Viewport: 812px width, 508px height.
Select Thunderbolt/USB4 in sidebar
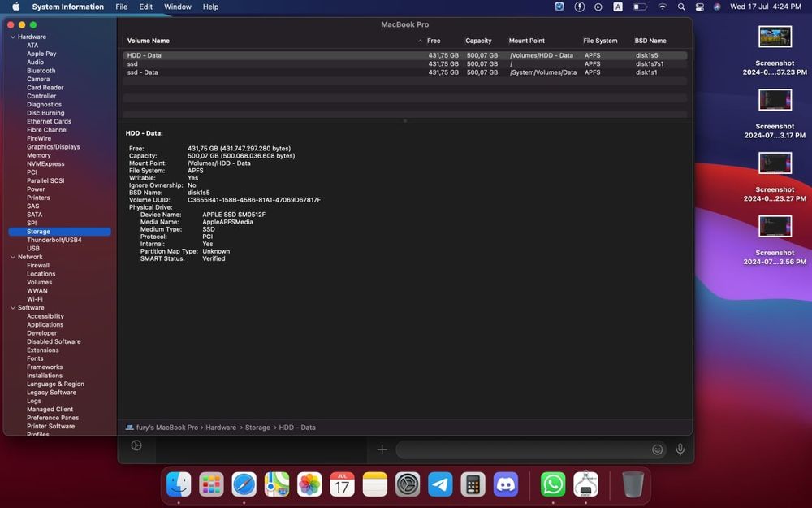54,240
